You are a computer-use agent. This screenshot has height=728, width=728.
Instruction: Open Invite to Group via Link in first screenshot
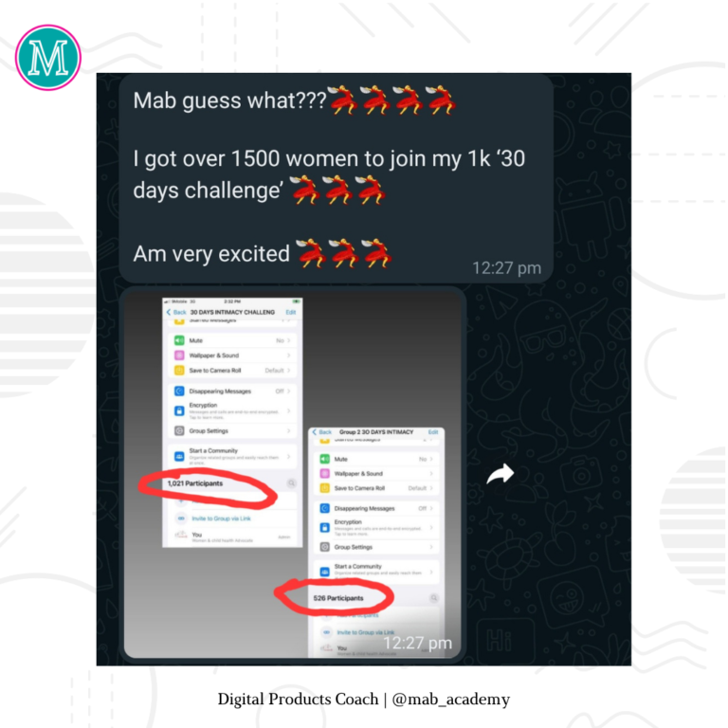point(222,519)
